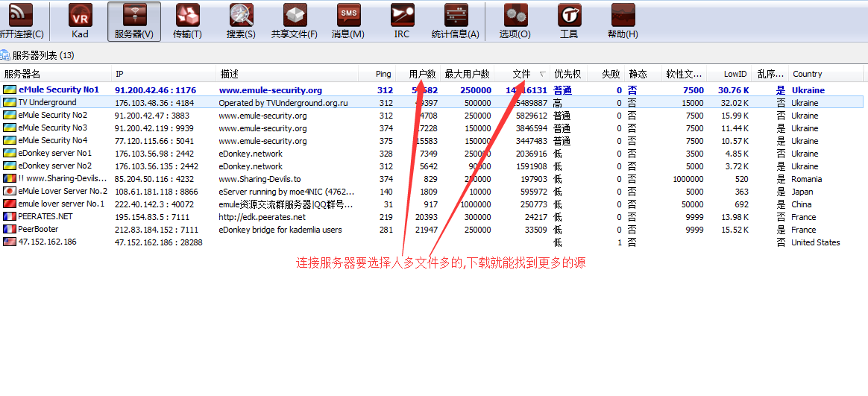The image size is (868, 396).
Task: Sort by LowID column header
Action: tap(729, 74)
